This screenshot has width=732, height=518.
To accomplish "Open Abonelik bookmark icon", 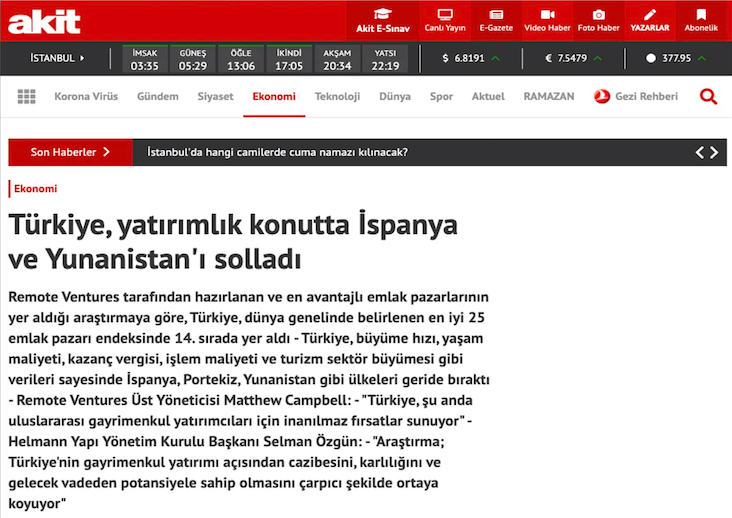I will 701,15.
